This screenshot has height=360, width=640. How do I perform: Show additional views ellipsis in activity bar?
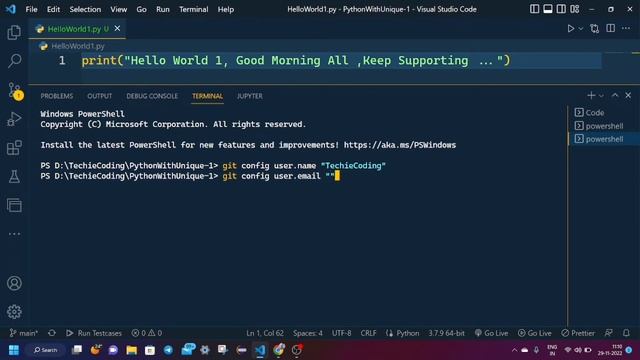14,234
